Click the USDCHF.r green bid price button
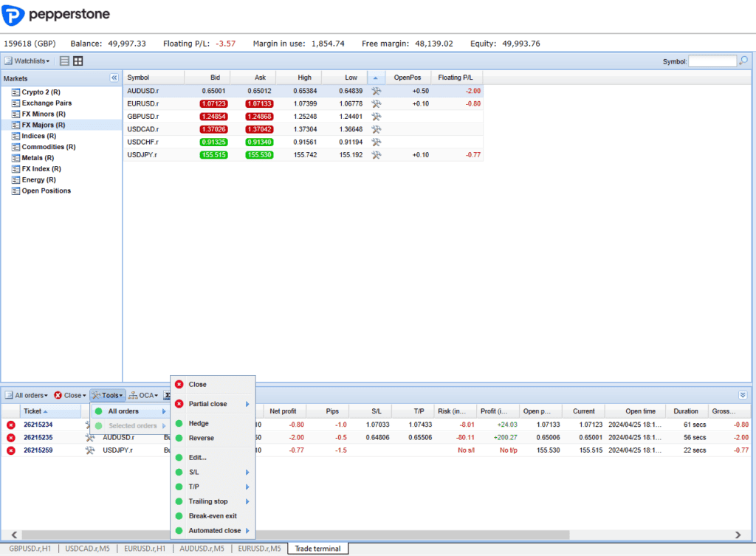Viewport: 756px width, 556px height. coord(213,142)
